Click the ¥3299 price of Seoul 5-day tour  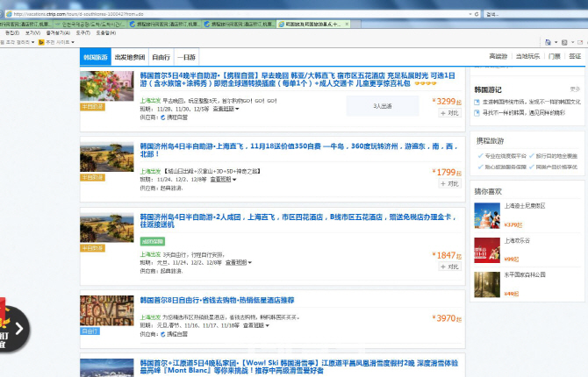446,101
